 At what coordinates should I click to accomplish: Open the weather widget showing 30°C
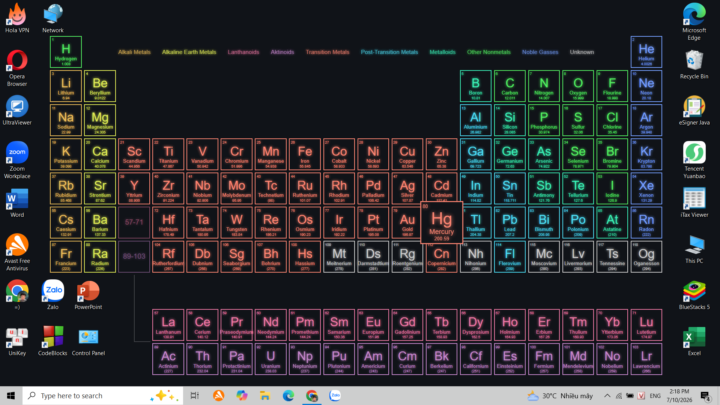560,395
